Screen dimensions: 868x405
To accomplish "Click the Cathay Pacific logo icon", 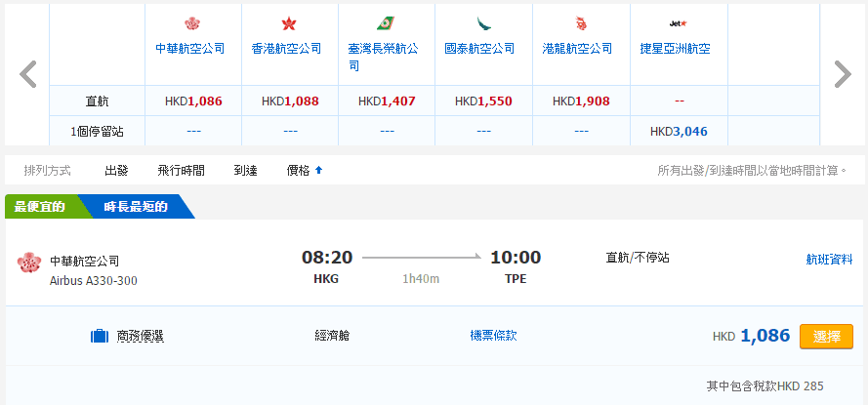I will (482, 23).
